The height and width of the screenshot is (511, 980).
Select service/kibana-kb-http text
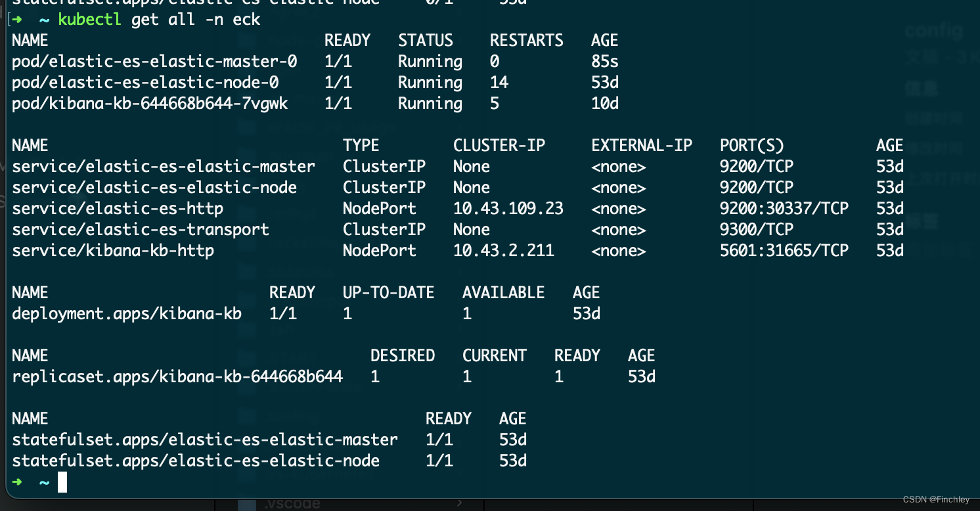tap(113, 251)
